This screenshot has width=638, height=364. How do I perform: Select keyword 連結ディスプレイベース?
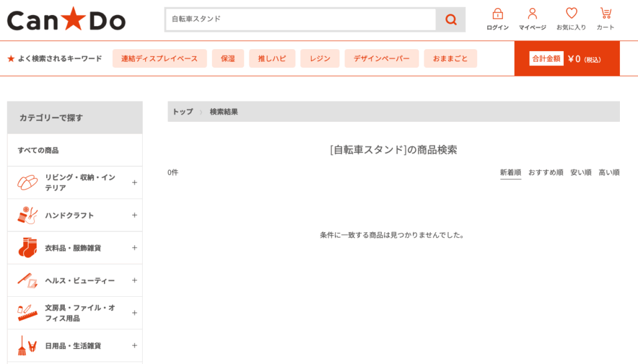(x=159, y=58)
